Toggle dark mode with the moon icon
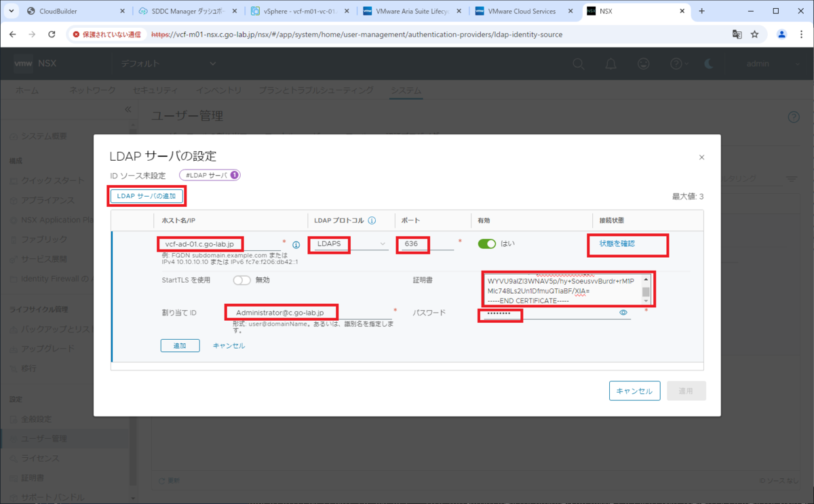The width and height of the screenshot is (814, 504). (x=709, y=64)
